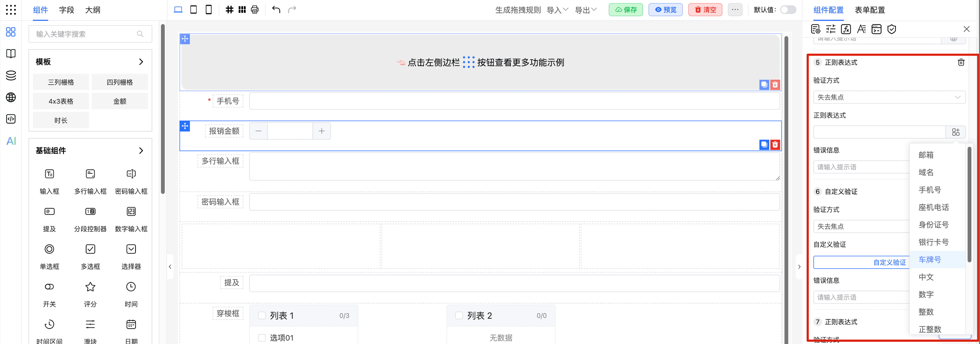
Task: Expand the 基础组件 section arrow
Action: (141, 151)
